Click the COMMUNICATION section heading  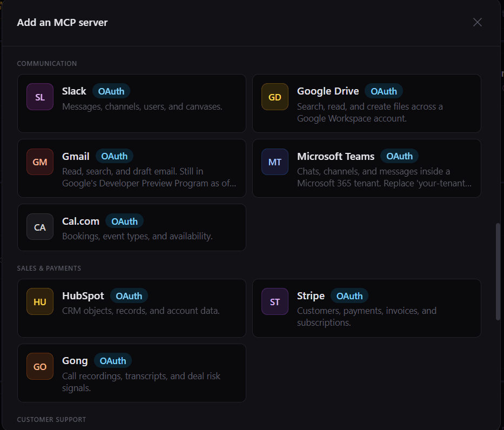(x=47, y=64)
